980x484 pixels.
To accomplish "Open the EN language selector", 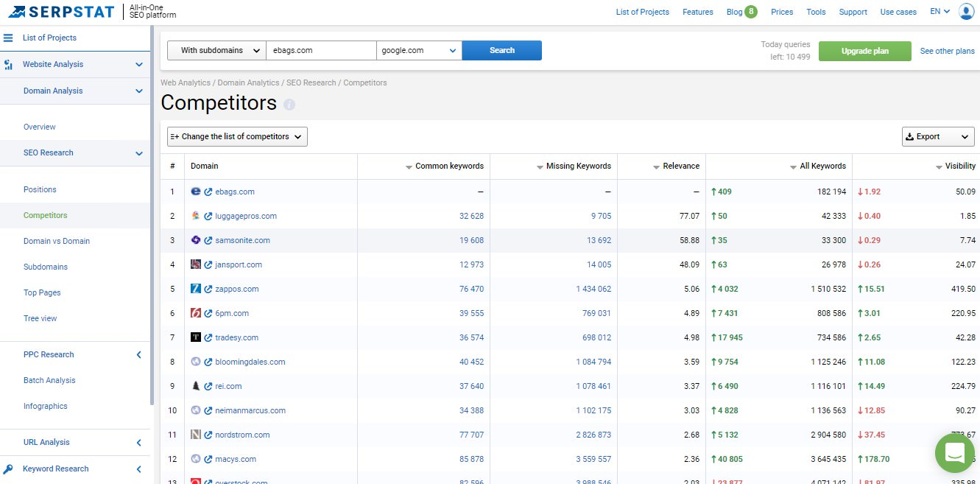I will 940,12.
